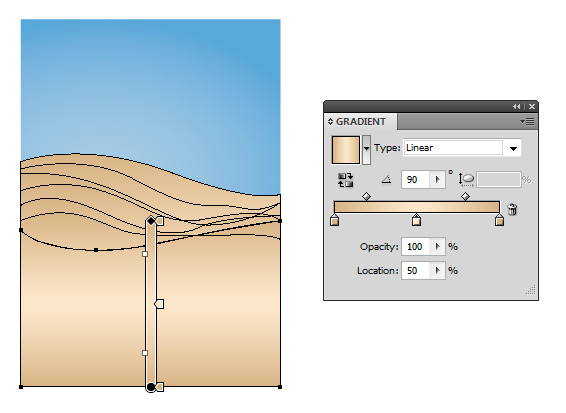Click the Opacity input field
The height and width of the screenshot is (413, 566).
[416, 247]
